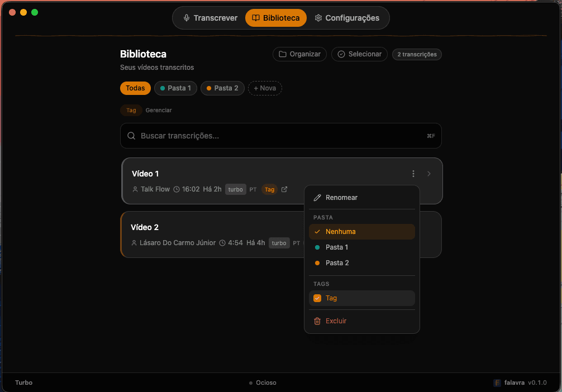562x392 pixels.
Task: Click the Gerenciar tags link
Action: 159,110
